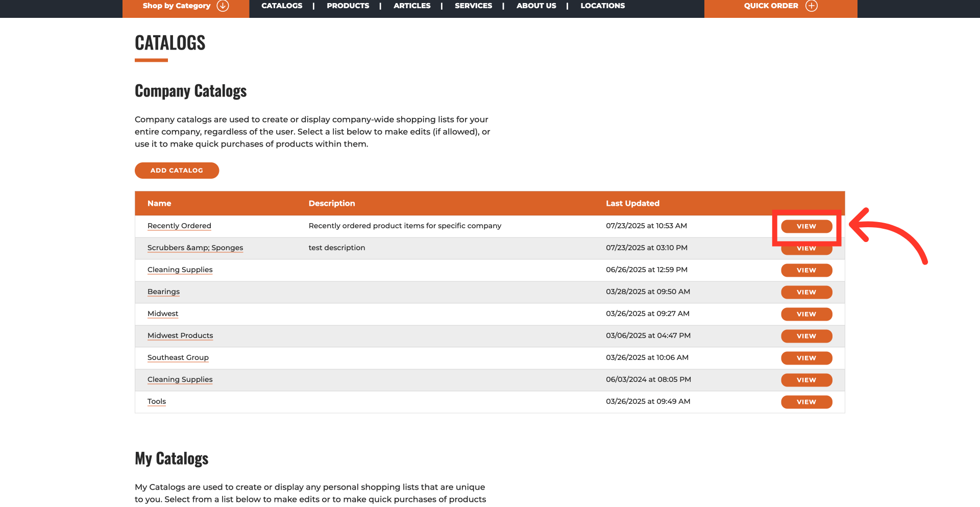Click the CATALOGS page title
The width and height of the screenshot is (980, 507).
tap(170, 43)
